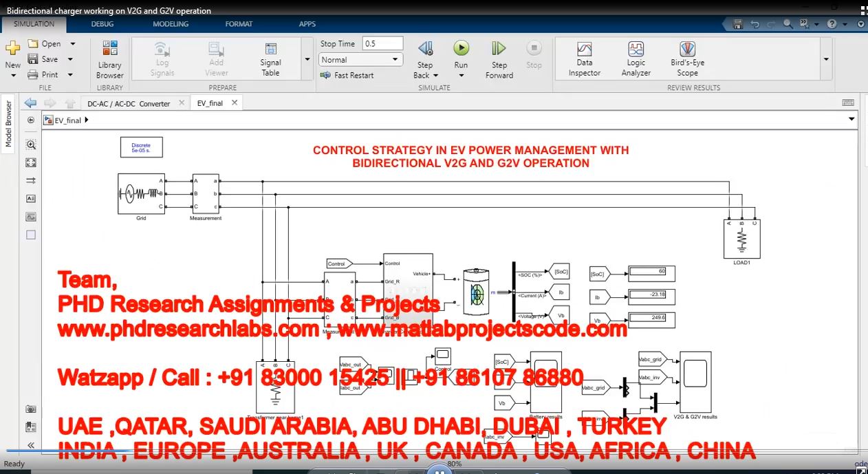This screenshot has height=474, width=868.
Task: Switch to the MODELING tab
Action: coord(171,24)
